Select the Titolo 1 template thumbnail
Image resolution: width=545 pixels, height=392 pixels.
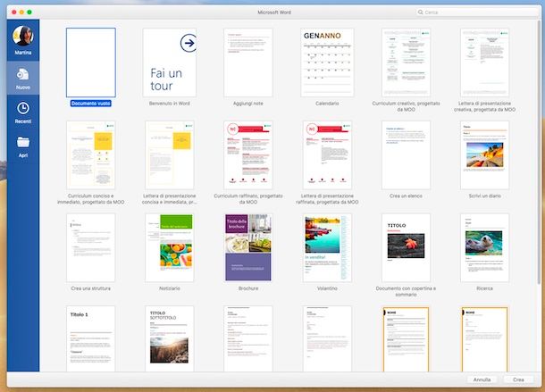pyautogui.click(x=91, y=338)
